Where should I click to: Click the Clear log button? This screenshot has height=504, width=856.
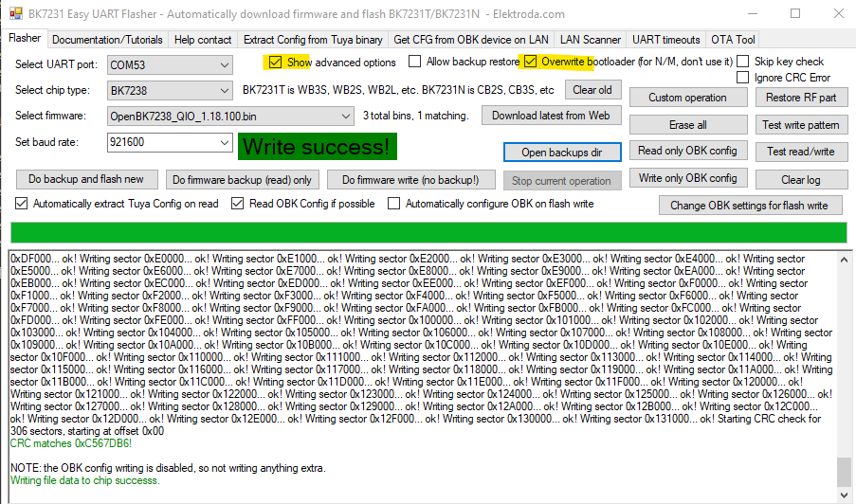801,180
